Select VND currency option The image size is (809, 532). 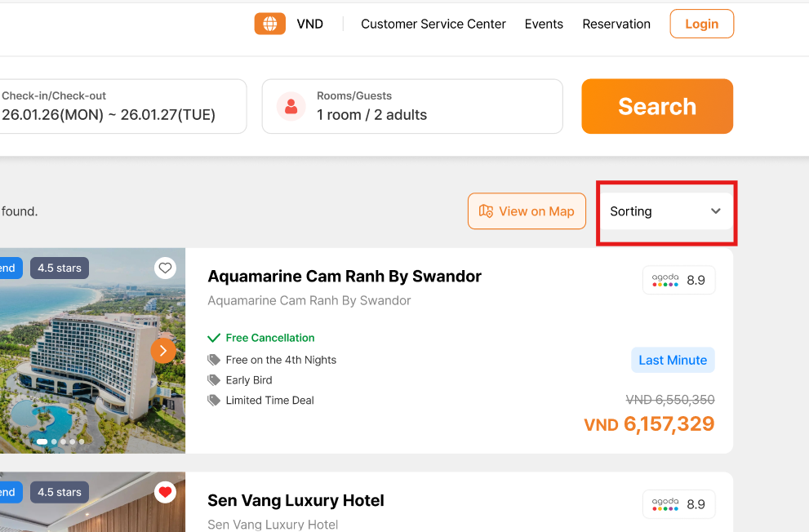[x=310, y=24]
